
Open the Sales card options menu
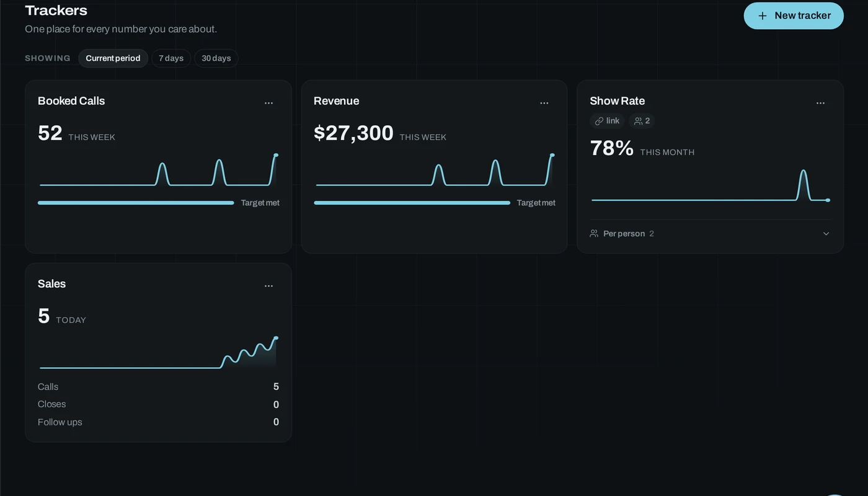point(268,286)
